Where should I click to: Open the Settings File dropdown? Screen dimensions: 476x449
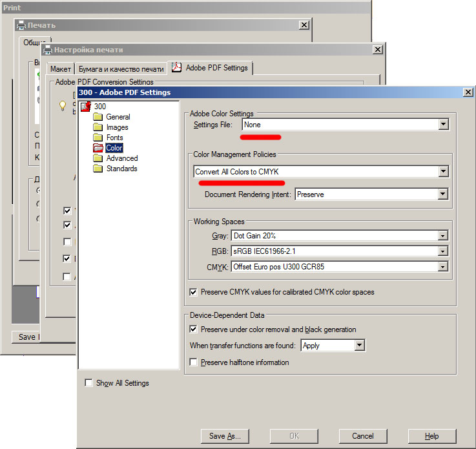444,124
